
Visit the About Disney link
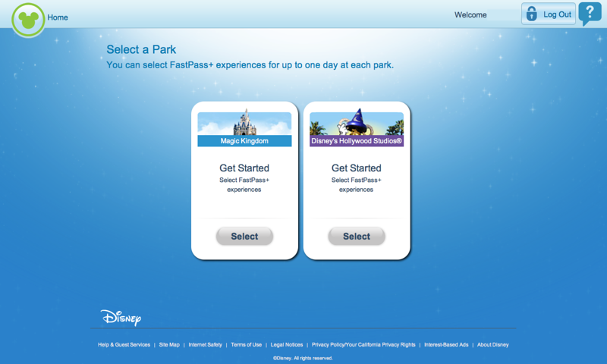(x=492, y=345)
